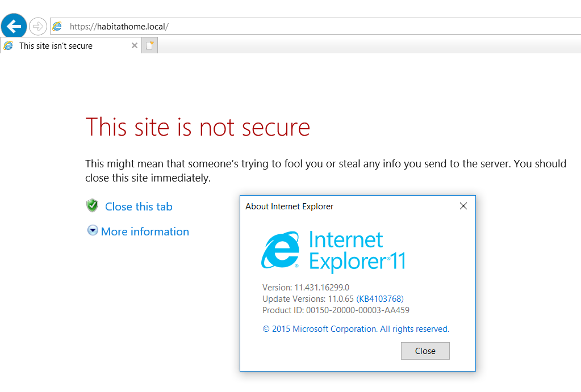
Task: Click the grayed-out Forward arrow
Action: [x=37, y=26]
